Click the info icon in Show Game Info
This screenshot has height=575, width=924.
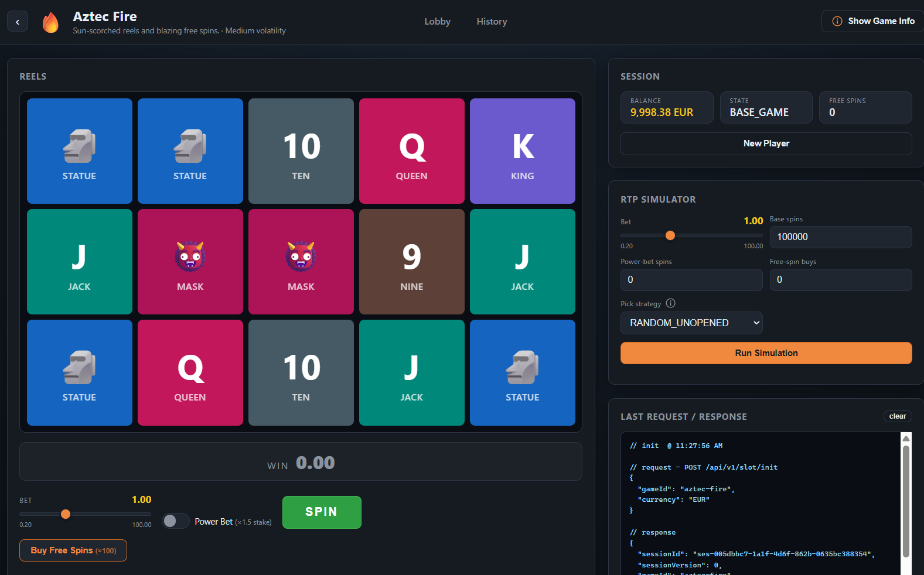[837, 21]
